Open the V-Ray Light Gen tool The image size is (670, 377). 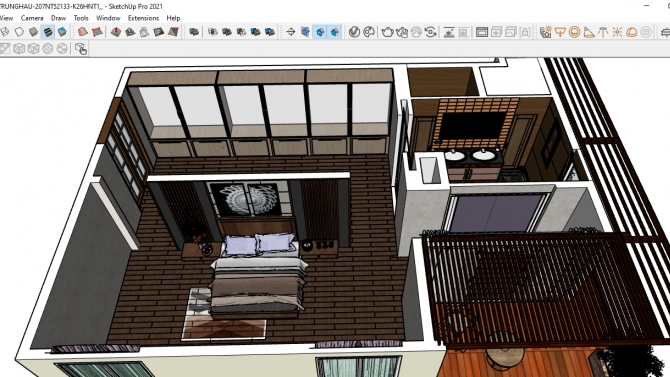tap(546, 32)
